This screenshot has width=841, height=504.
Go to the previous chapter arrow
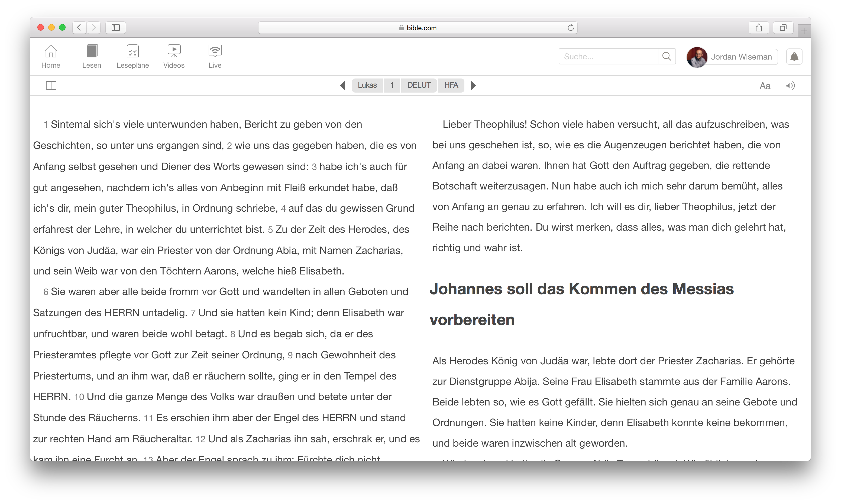343,86
